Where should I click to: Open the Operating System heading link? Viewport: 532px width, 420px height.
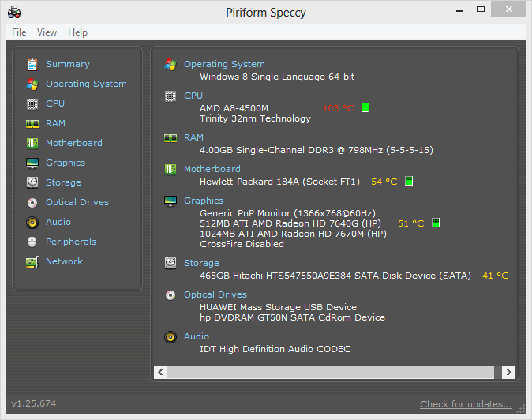[224, 64]
